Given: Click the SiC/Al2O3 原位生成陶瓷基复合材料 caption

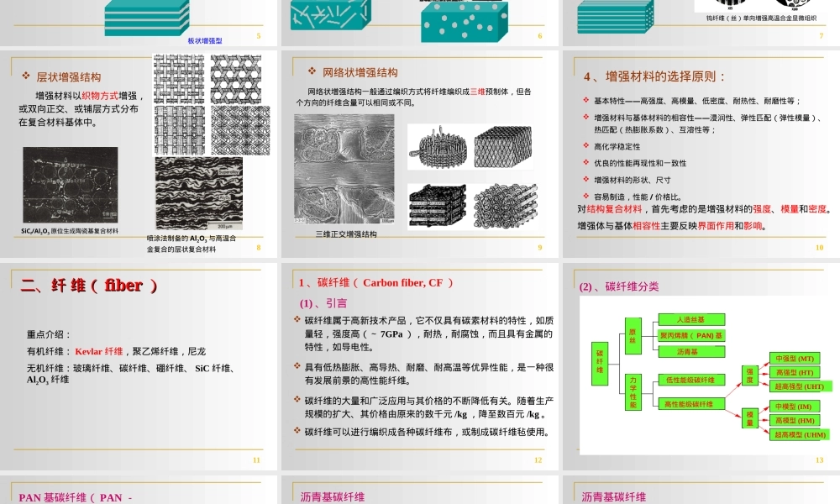Looking at the screenshot, I should [x=70, y=231].
